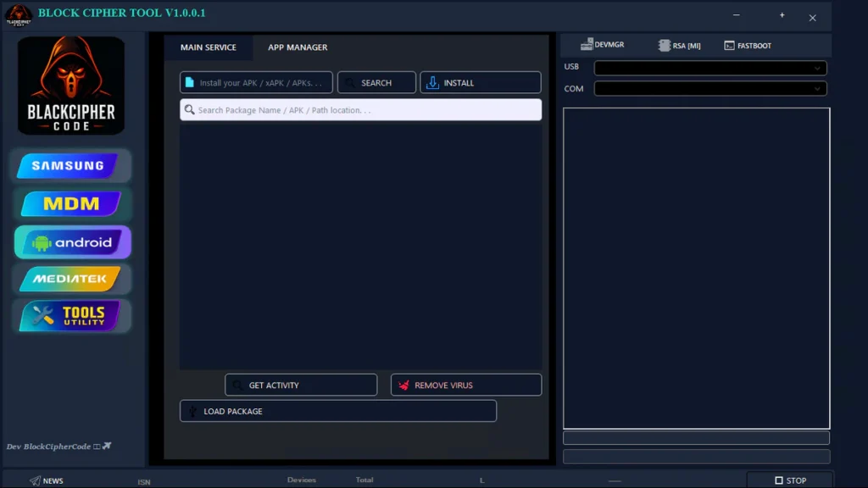The height and width of the screenshot is (488, 868).
Task: Click the BlackCipher Code hooded logo
Action: pyautogui.click(x=71, y=86)
